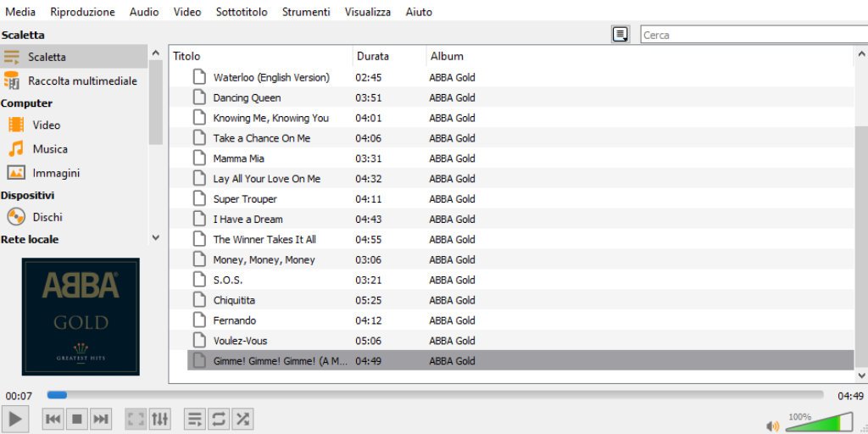Open the Sottotitolo menu
Image resolution: width=868 pixels, height=434 pixels.
point(242,12)
